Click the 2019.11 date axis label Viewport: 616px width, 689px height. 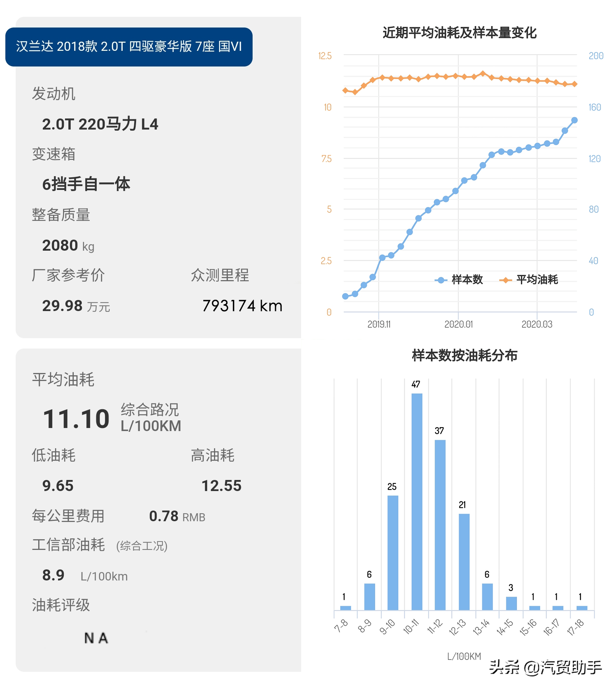coord(379,324)
